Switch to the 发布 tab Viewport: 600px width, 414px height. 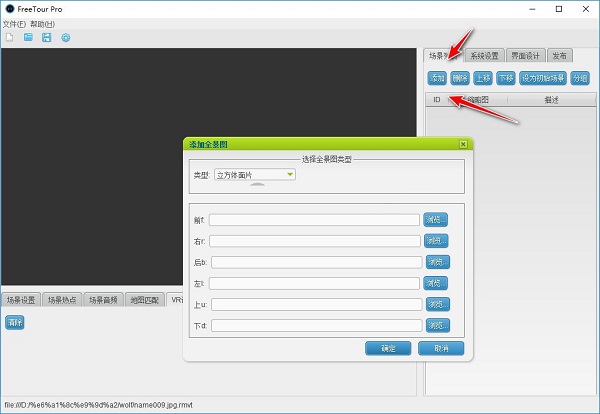pyautogui.click(x=559, y=56)
